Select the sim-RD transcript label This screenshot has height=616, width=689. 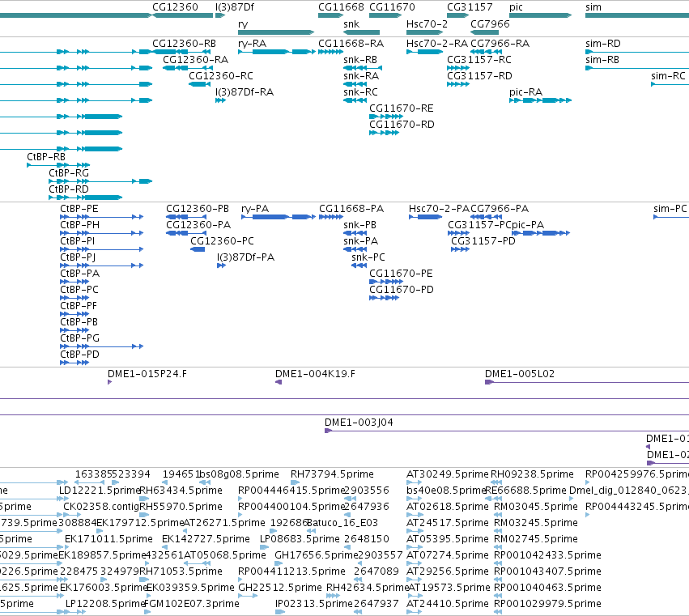point(603,44)
